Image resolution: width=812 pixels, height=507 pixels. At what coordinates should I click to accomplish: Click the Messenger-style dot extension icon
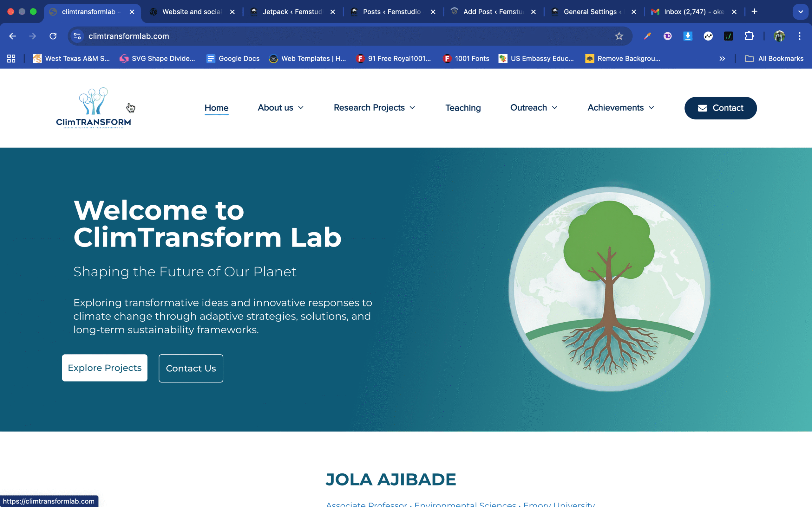708,36
